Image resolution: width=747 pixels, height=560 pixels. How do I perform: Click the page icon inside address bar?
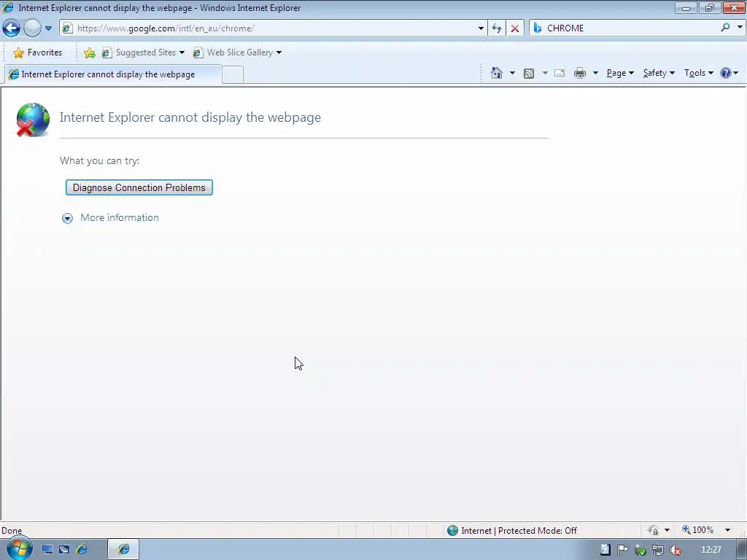[67, 28]
